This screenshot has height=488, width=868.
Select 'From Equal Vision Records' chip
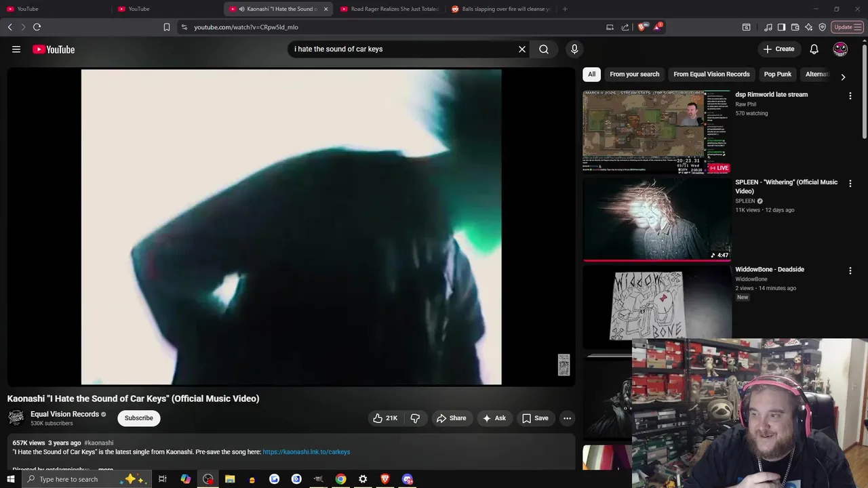click(x=711, y=75)
